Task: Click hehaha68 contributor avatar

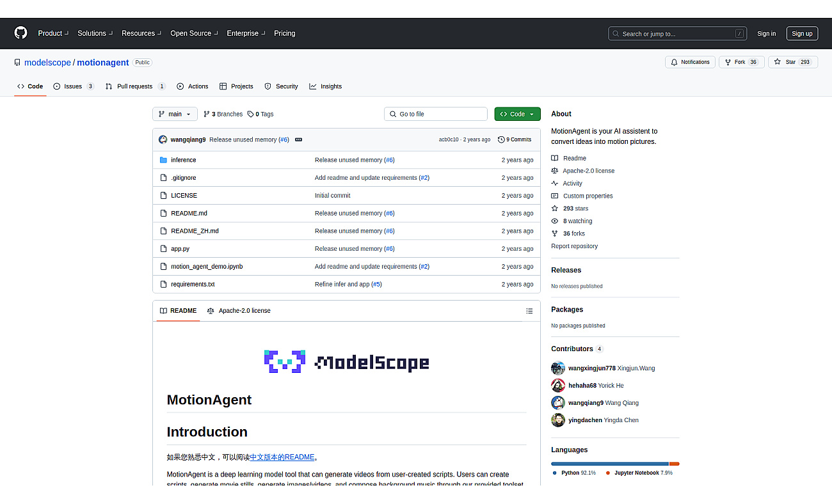Action: coord(558,386)
